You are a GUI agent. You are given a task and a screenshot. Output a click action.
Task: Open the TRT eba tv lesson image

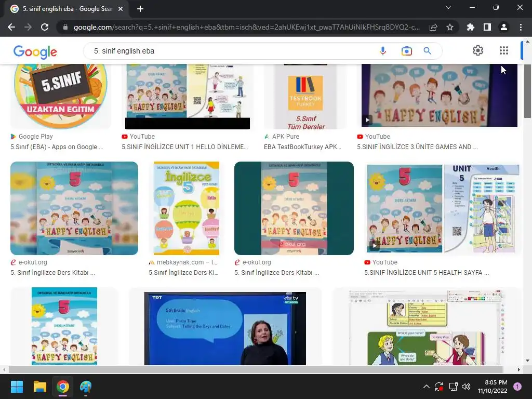225,328
